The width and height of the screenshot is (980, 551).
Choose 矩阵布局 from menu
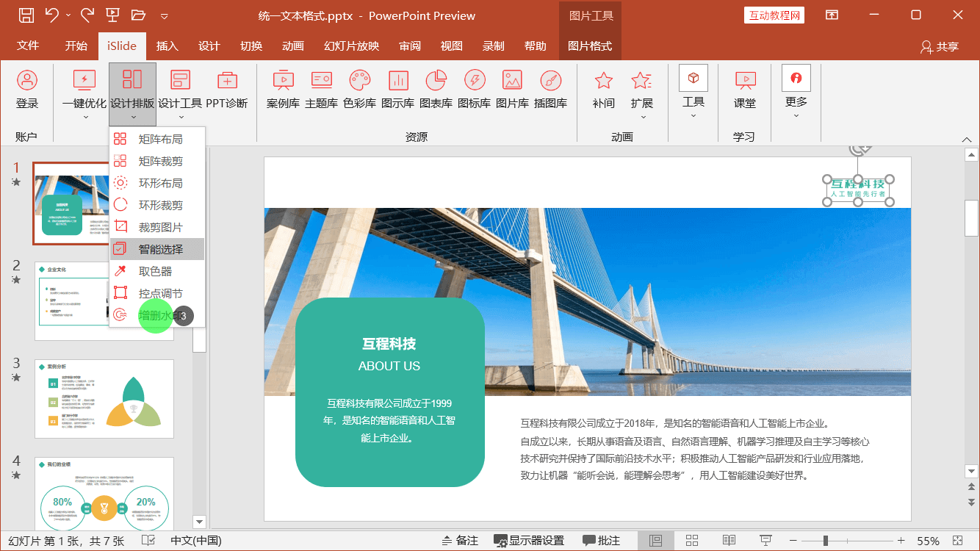pyautogui.click(x=157, y=139)
